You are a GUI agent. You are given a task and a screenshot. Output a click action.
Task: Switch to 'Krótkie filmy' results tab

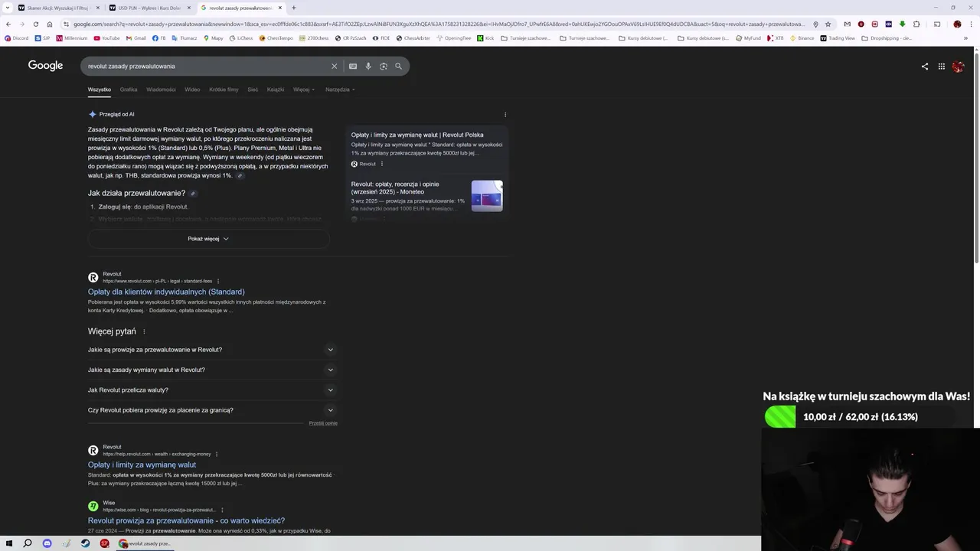[224, 90]
